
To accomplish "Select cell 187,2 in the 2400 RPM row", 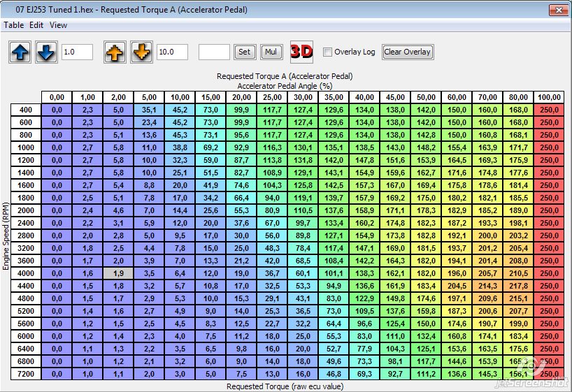I will click(457, 223).
